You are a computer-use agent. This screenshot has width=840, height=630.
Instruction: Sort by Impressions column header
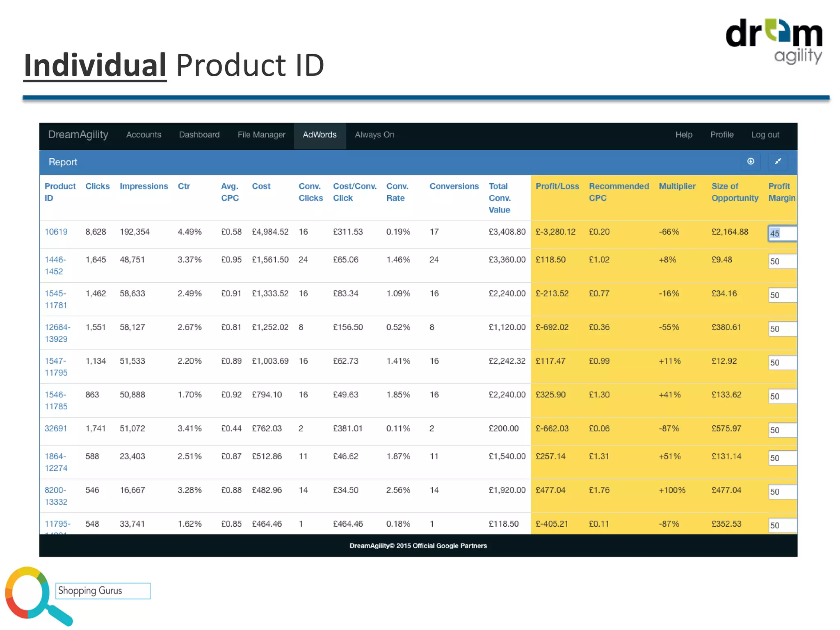[144, 186]
